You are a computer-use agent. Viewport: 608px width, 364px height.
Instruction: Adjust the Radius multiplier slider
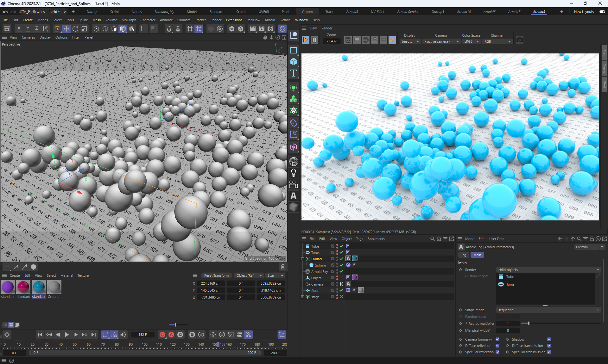point(529,323)
